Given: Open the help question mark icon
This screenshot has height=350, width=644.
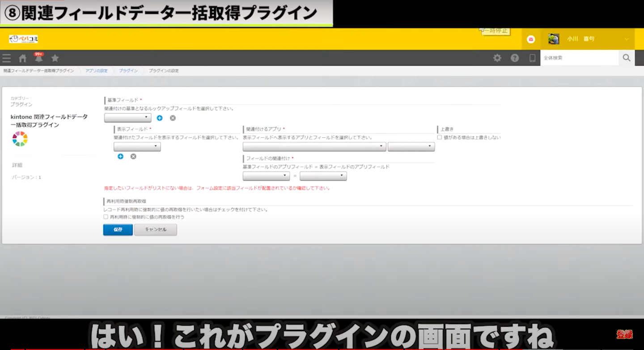Looking at the screenshot, I should point(515,58).
